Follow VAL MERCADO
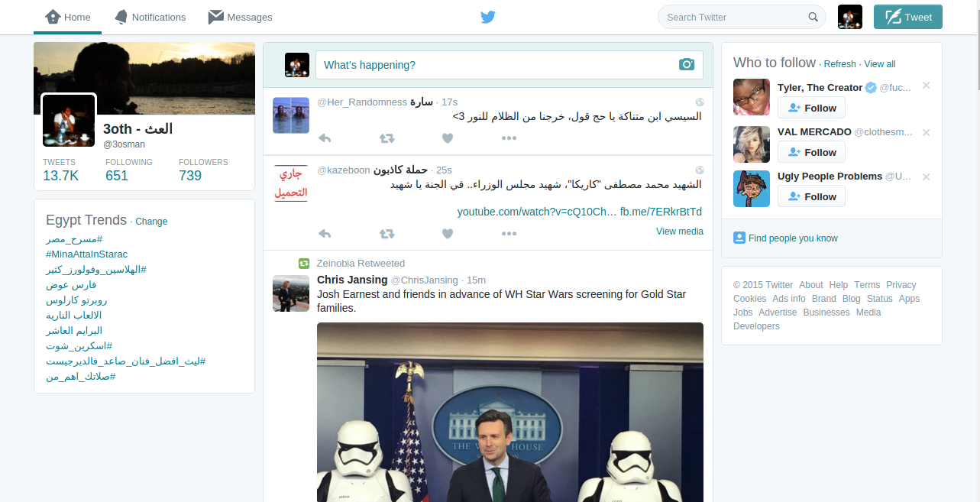 811,152
